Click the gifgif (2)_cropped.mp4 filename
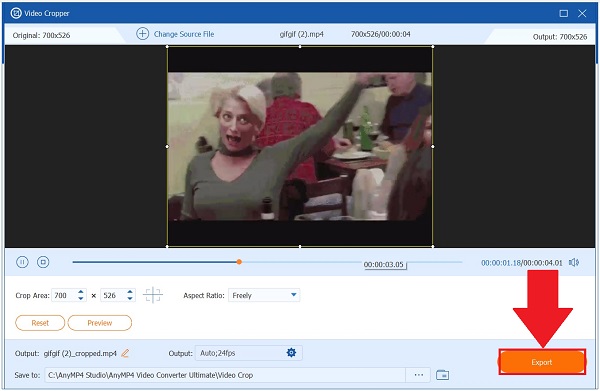This screenshot has height=391, width=600. pyautogui.click(x=80, y=353)
